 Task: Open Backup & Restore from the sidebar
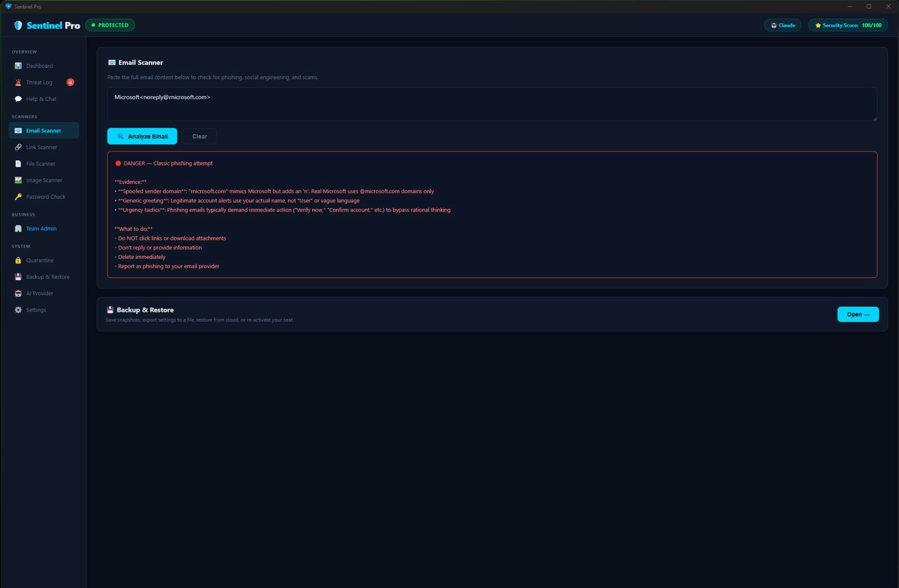pos(48,276)
